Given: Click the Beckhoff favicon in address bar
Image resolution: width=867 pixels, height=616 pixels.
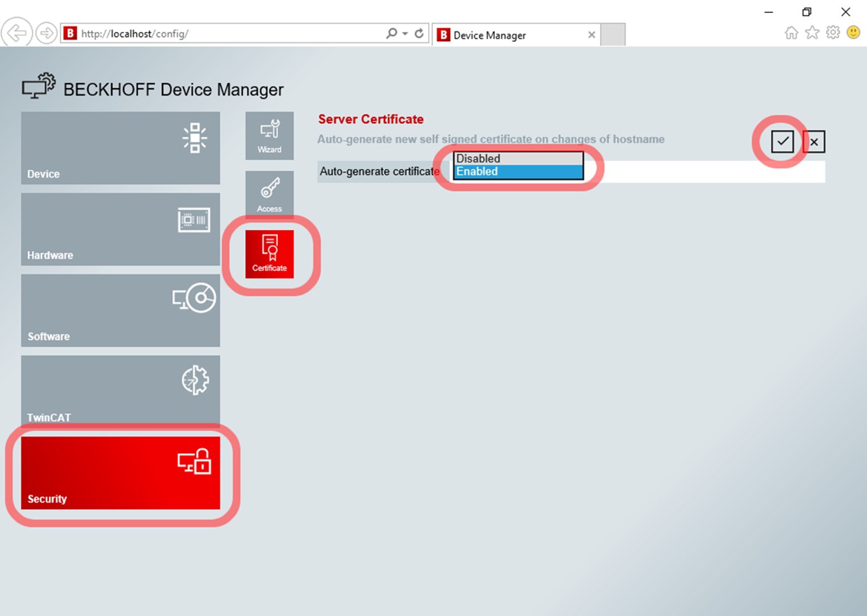Looking at the screenshot, I should tap(70, 33).
